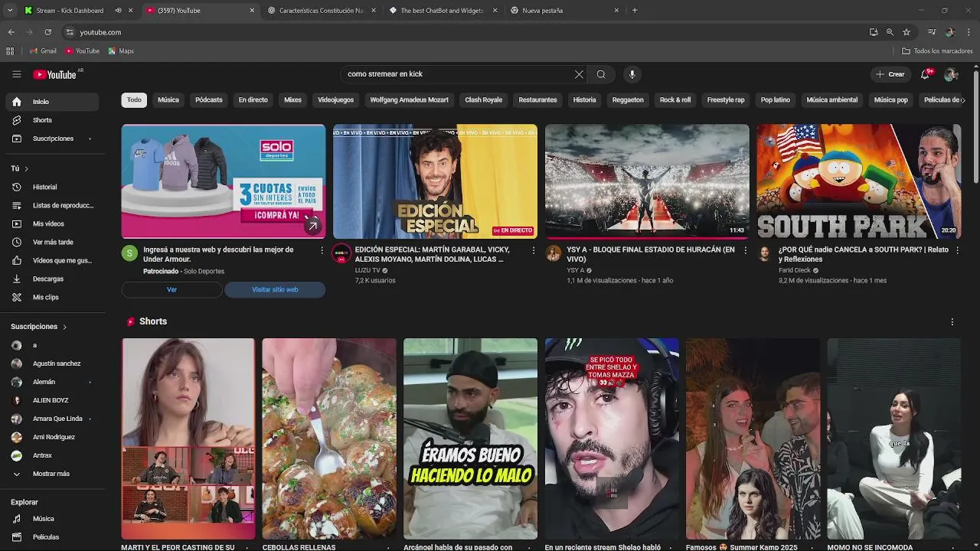
Task: Click the Crear button
Action: [x=890, y=74]
